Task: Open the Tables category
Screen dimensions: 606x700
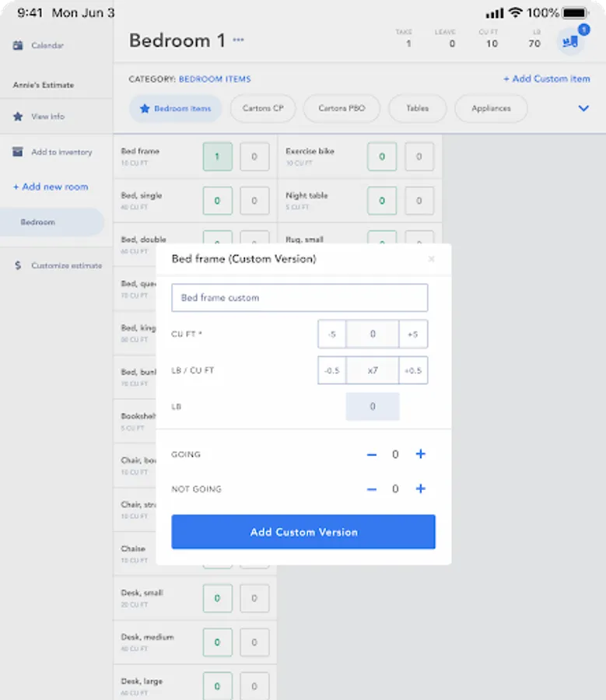Action: [417, 108]
